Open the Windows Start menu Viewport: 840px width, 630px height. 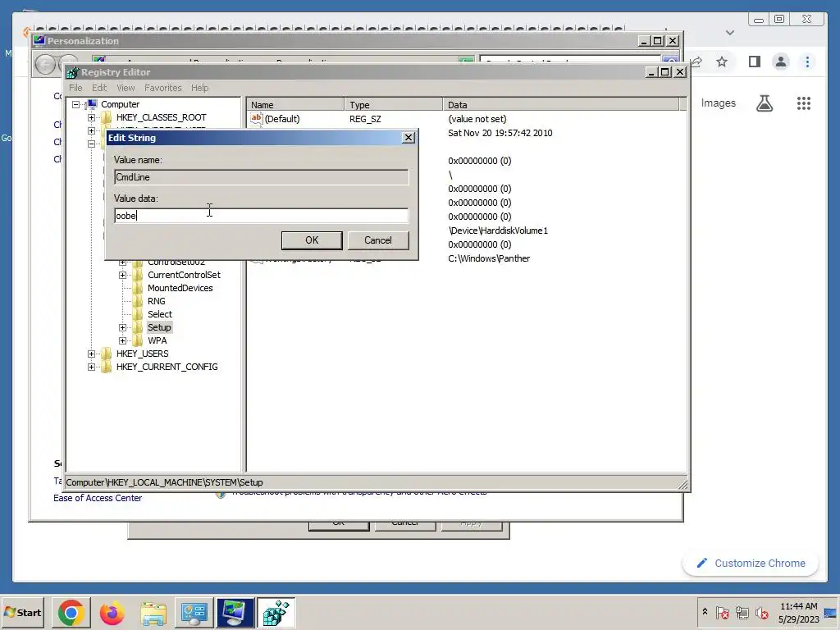[22, 612]
